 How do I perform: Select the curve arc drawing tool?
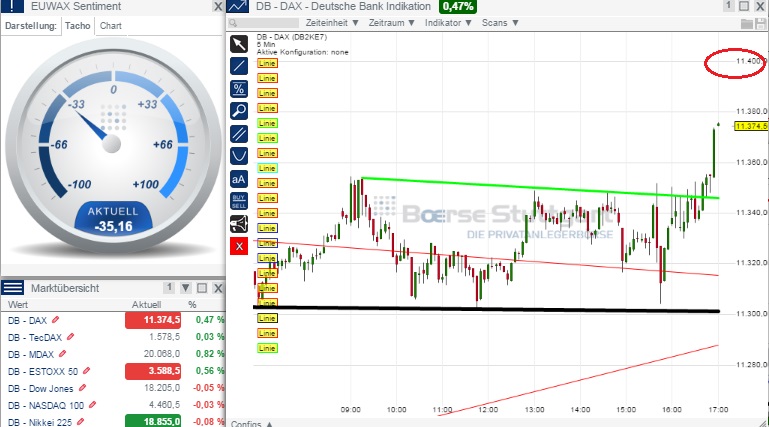(x=239, y=156)
